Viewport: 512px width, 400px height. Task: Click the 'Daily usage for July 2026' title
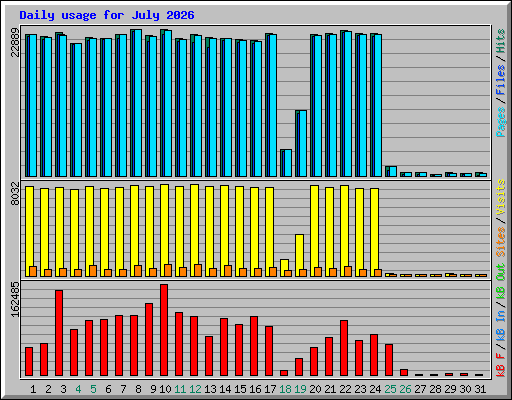[107, 15]
